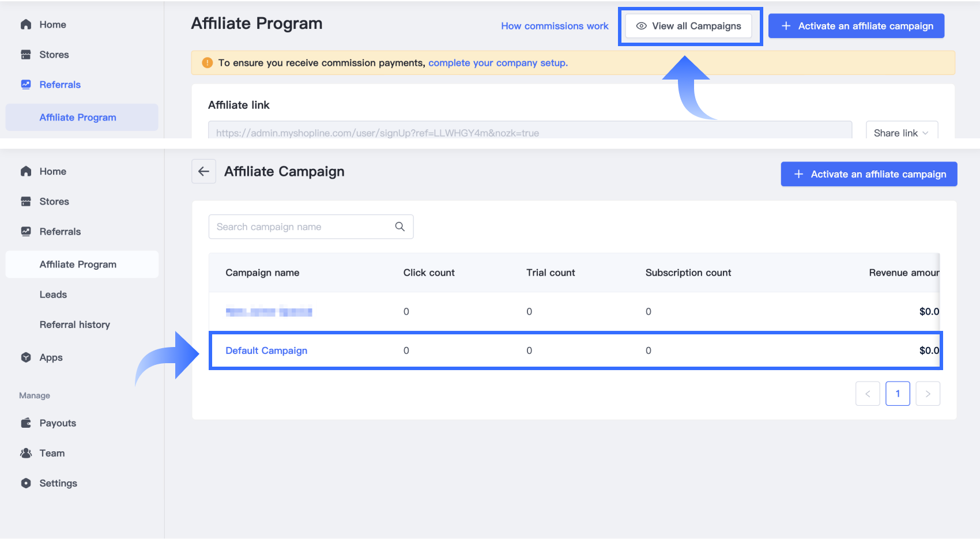The width and height of the screenshot is (980, 539).
Task: Expand the Share link dropdown
Action: [x=901, y=133]
